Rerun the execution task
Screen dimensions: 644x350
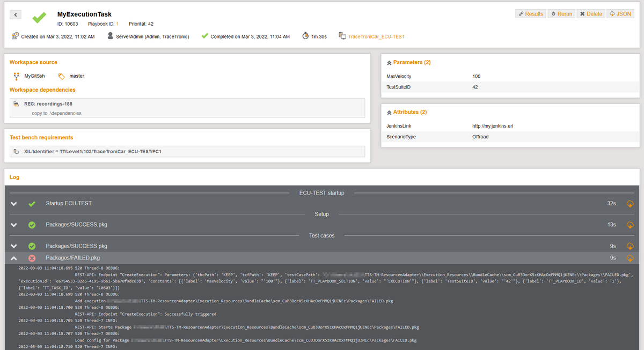[x=561, y=14]
